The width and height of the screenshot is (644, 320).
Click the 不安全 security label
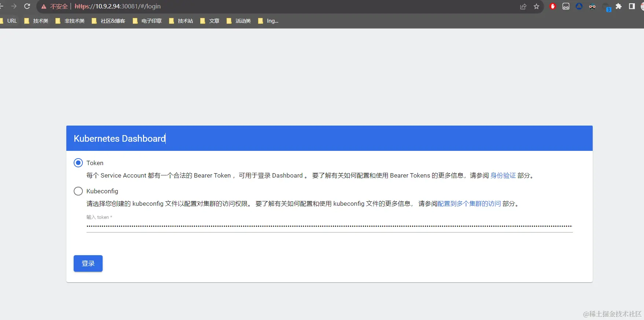coord(59,7)
